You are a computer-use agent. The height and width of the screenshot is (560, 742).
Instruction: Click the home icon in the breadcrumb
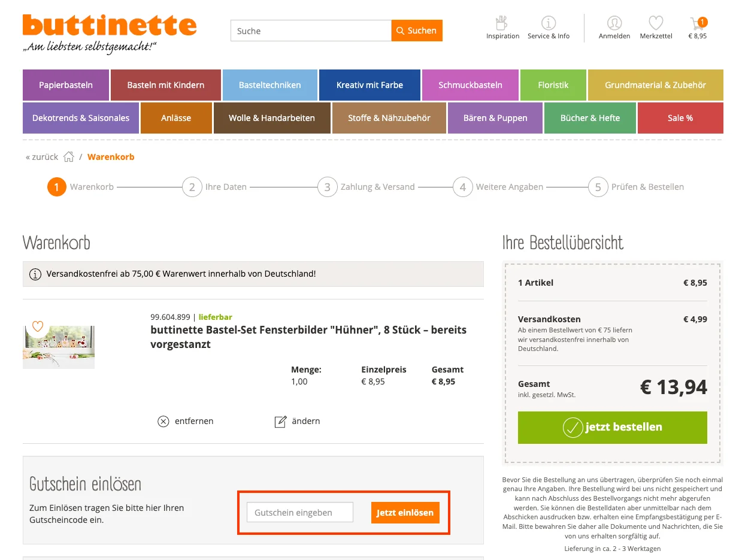click(x=68, y=156)
